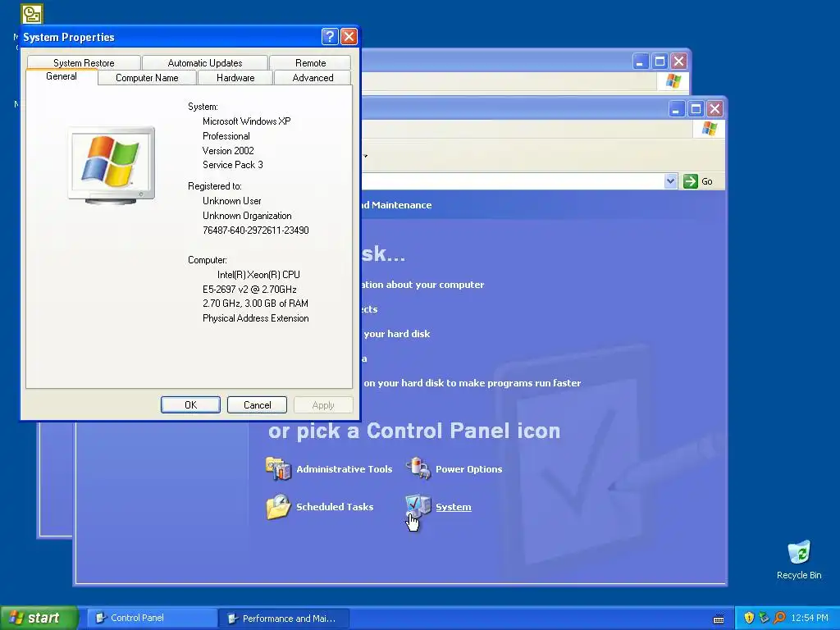Open the Computer Name tab
This screenshot has width=840, height=630.
(x=147, y=78)
